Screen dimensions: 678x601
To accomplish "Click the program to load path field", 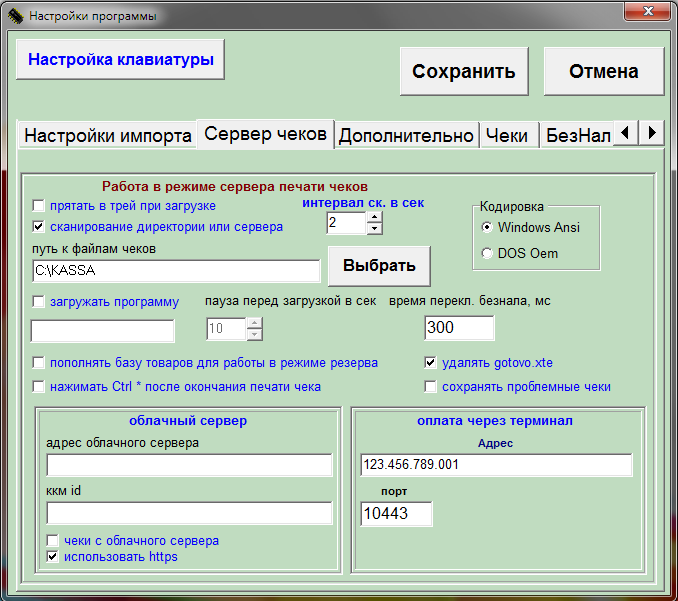I will 102,331.
